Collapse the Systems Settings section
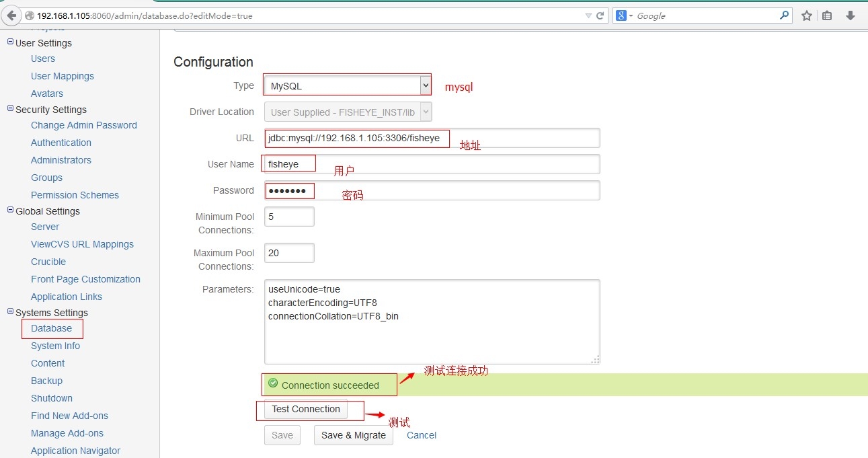Viewport: 868px width, 458px height. (x=10, y=312)
